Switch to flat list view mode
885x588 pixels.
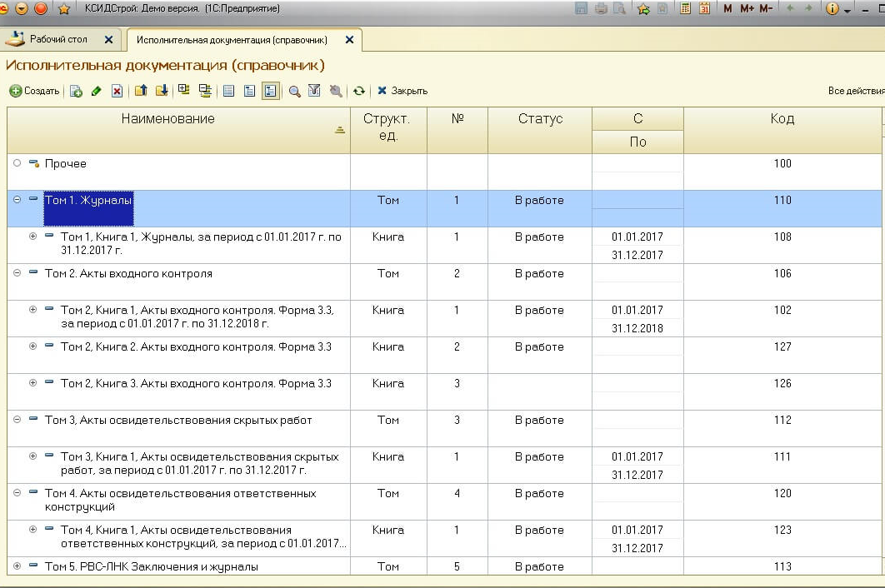click(229, 92)
